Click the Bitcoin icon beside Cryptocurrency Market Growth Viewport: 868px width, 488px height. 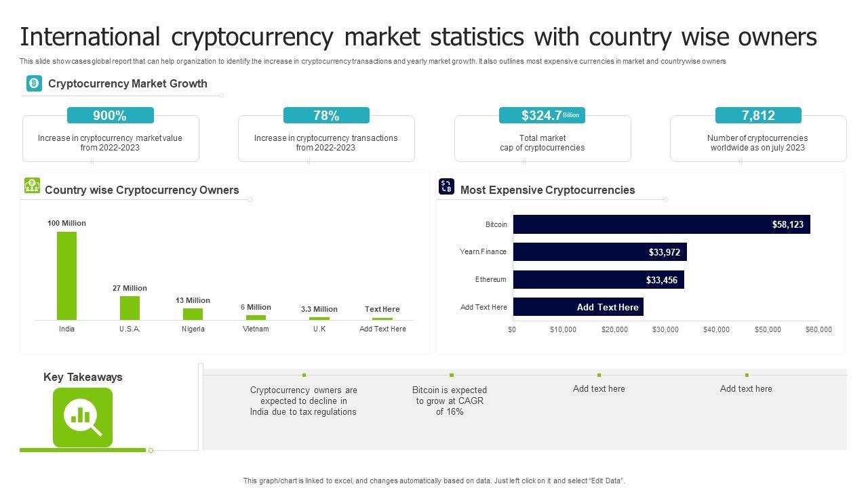34,83
